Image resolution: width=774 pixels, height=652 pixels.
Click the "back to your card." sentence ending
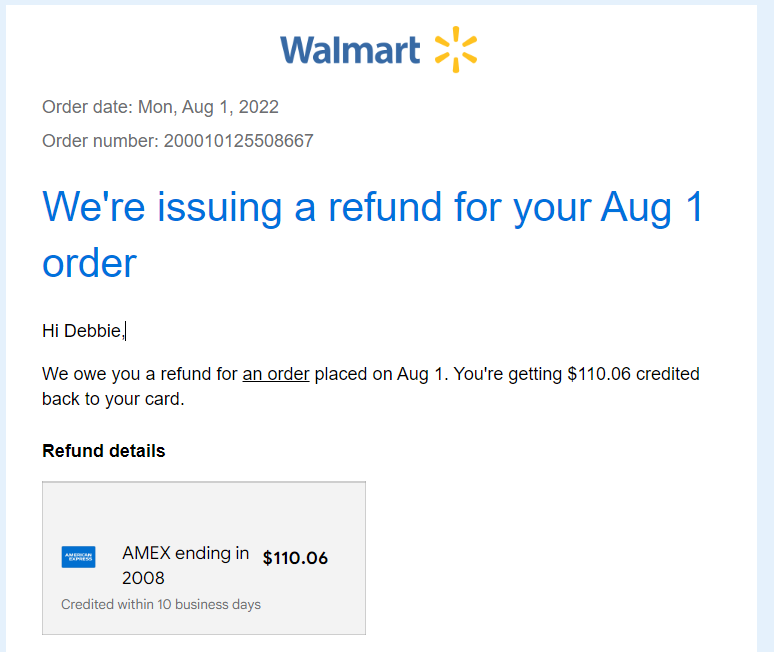(x=113, y=399)
